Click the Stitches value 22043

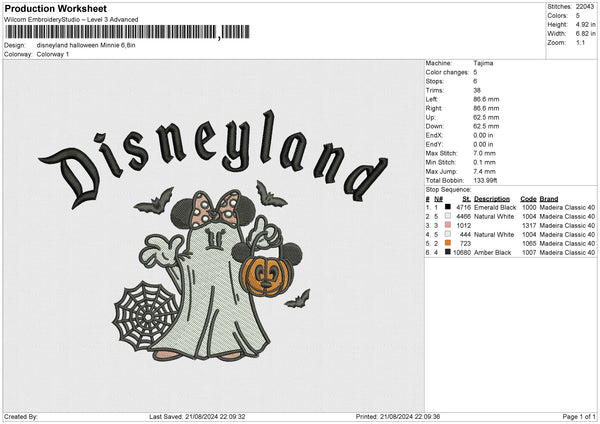pyautogui.click(x=585, y=7)
